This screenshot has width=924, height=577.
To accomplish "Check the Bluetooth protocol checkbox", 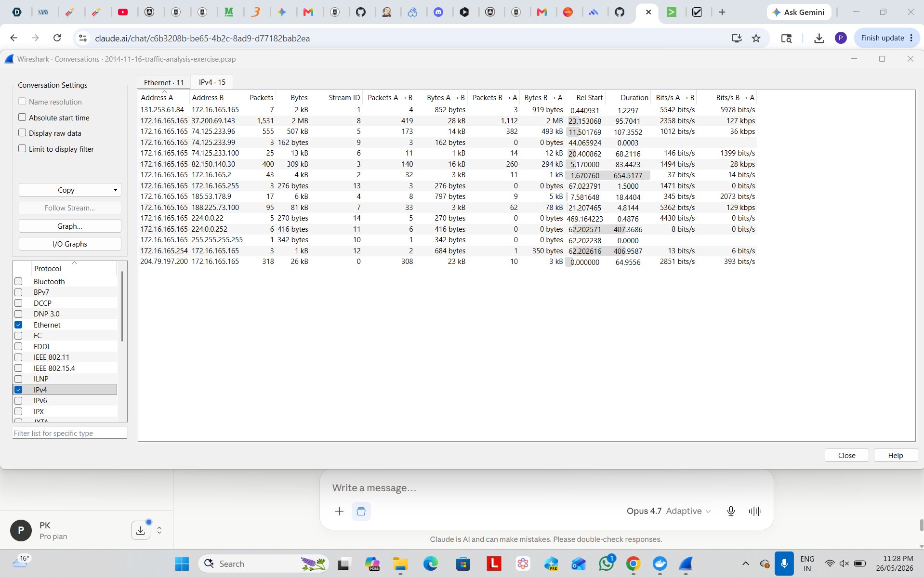I will coord(18,281).
